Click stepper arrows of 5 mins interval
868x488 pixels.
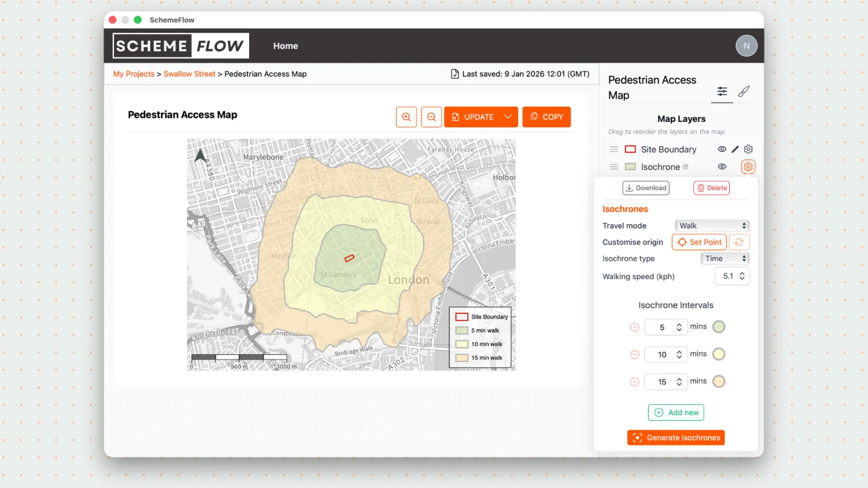click(x=679, y=328)
